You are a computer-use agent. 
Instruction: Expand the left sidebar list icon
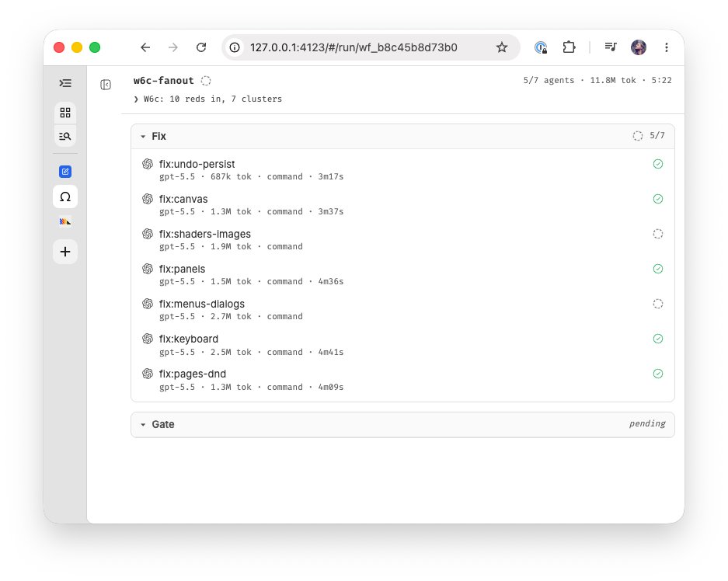[x=65, y=83]
